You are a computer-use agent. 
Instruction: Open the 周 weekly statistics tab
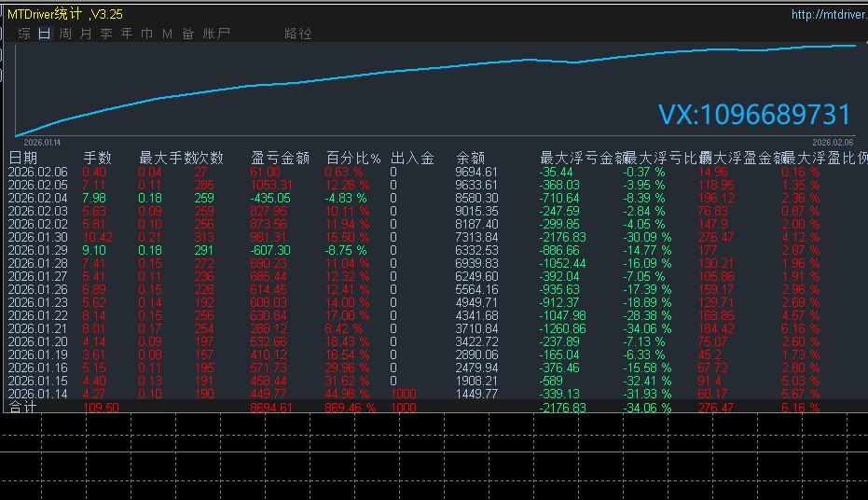[65, 34]
